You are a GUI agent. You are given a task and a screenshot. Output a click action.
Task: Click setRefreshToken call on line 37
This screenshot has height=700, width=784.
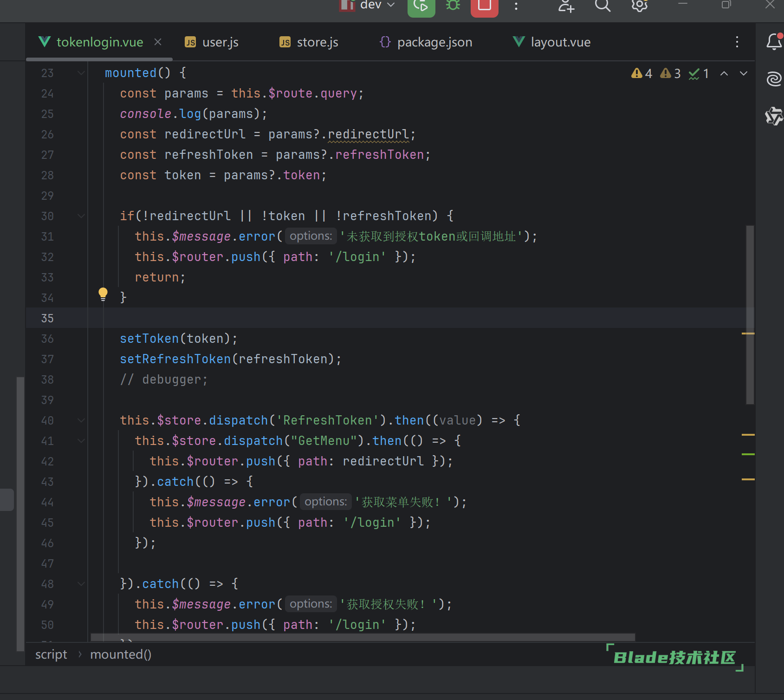click(175, 359)
